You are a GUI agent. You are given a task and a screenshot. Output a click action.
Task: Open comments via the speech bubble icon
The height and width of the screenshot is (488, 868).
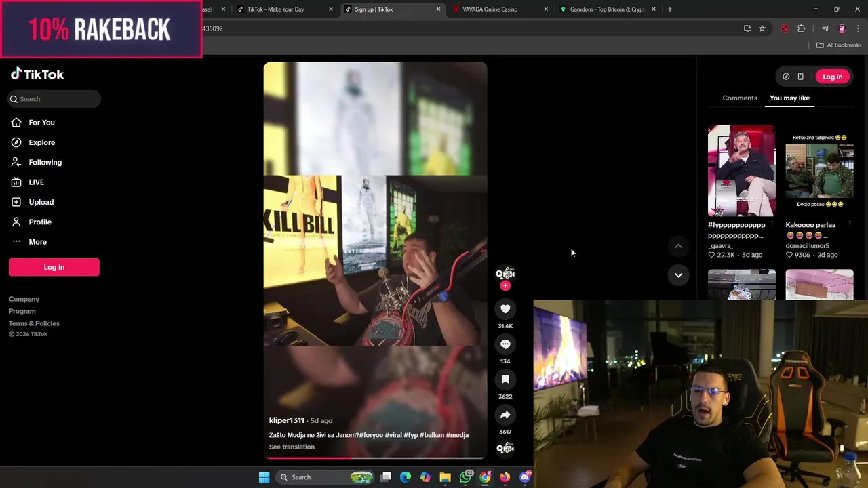point(505,344)
